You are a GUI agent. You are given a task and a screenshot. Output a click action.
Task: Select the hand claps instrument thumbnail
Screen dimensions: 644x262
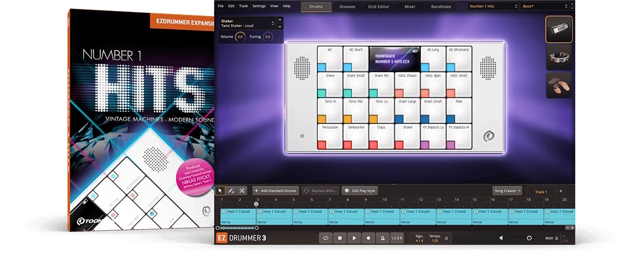pos(559,85)
